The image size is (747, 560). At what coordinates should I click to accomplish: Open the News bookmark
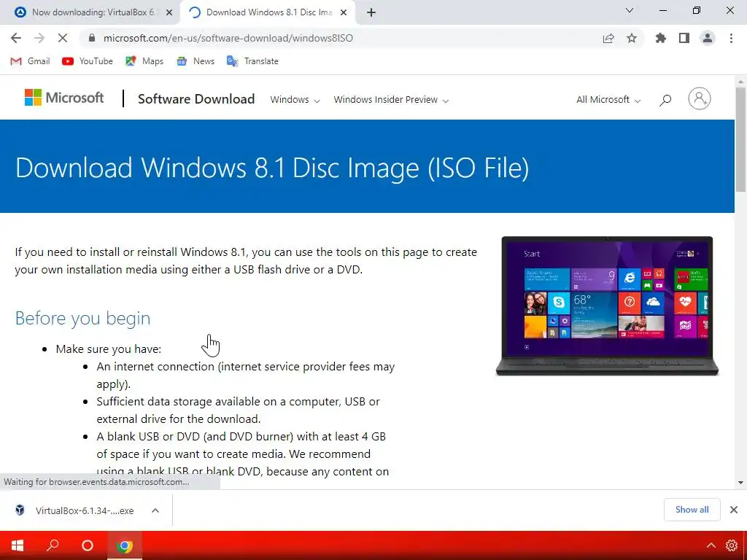click(x=196, y=61)
